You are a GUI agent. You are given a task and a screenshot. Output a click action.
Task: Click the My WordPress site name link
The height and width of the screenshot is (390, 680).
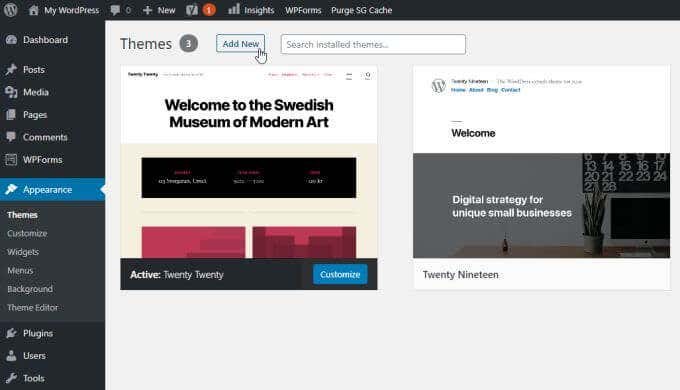pos(72,10)
